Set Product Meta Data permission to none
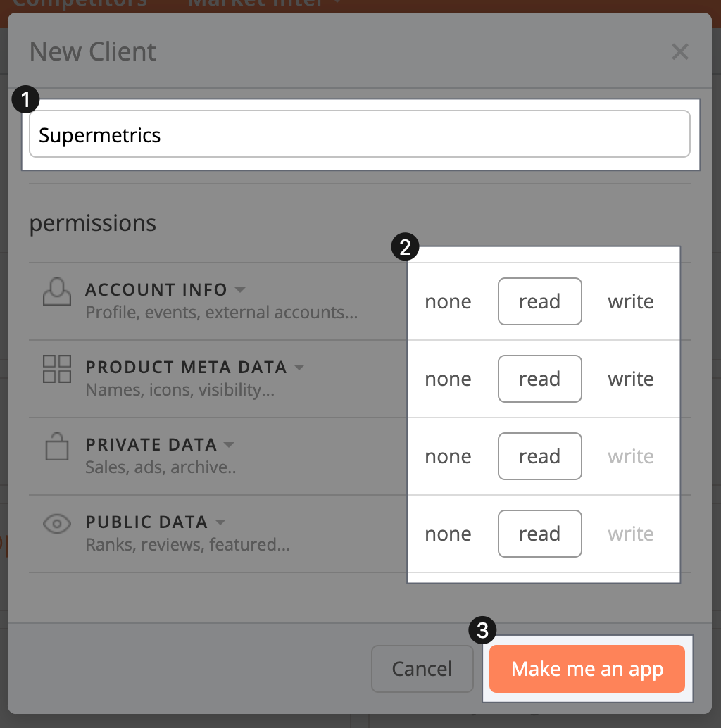 [x=448, y=379]
